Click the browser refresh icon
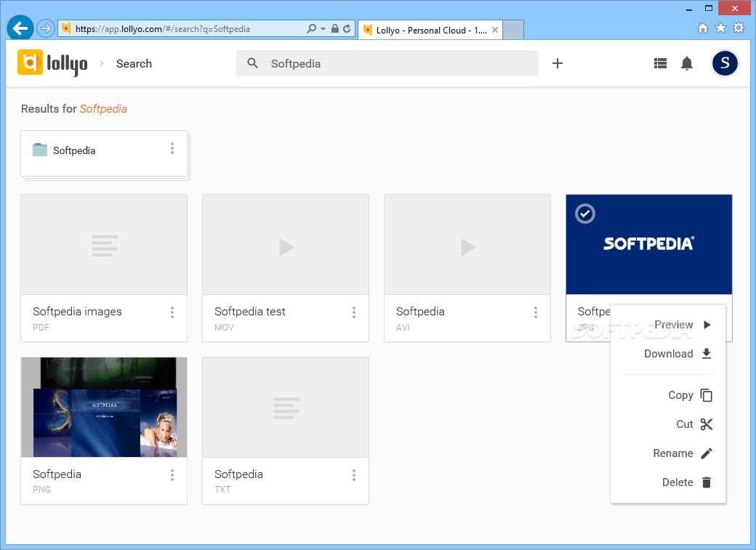The width and height of the screenshot is (756, 550). 347,28
